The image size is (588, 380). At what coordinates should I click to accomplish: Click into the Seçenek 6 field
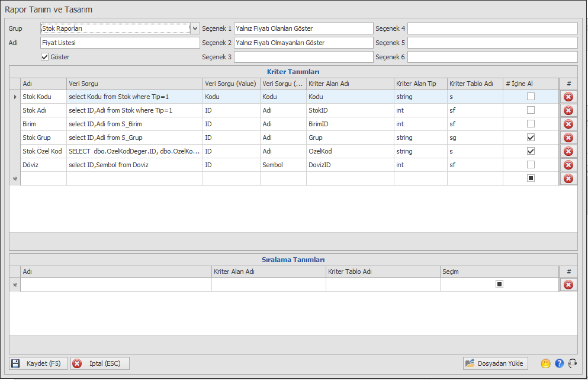[x=493, y=57]
